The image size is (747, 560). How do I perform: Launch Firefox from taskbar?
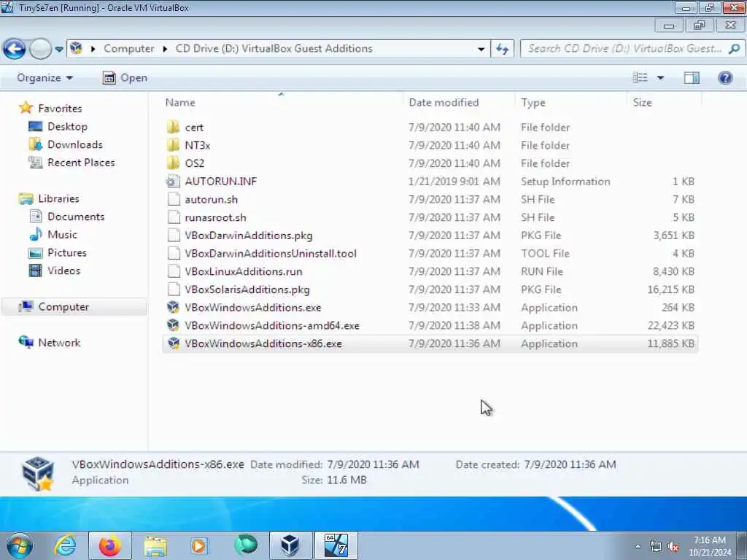click(110, 545)
